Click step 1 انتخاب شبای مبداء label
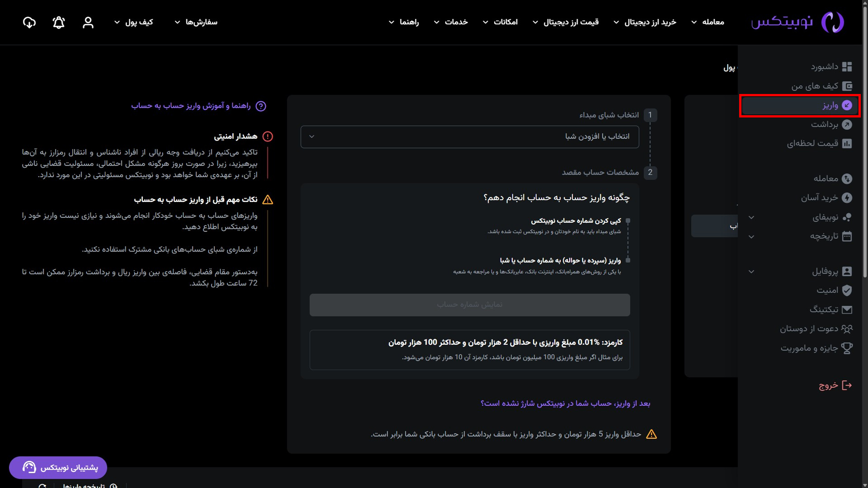 [x=609, y=115]
